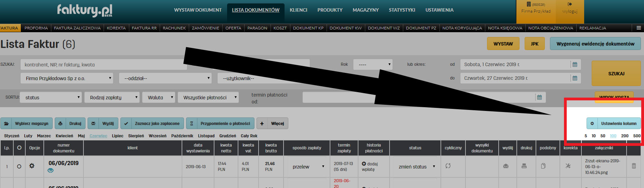Create similar document via copy icon
The width and height of the screenshot is (644, 188).
coord(543,166)
